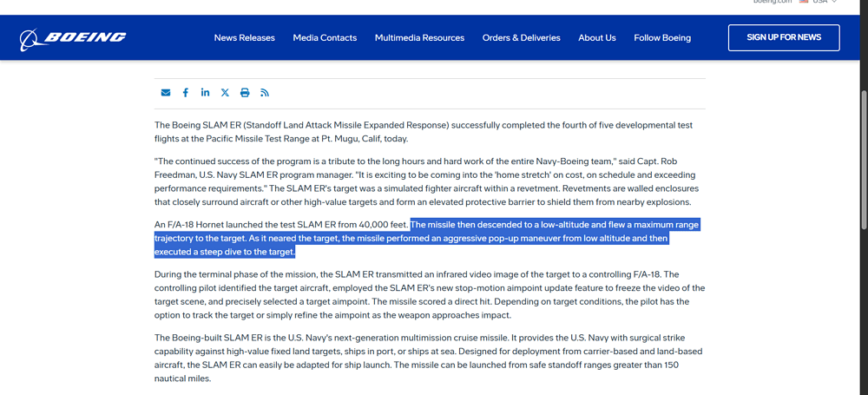
Task: Share article on Facebook
Action: 185,93
